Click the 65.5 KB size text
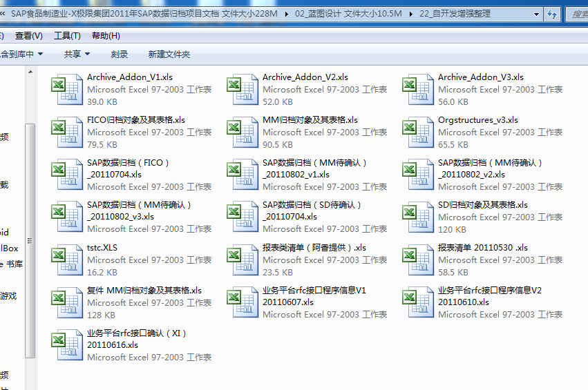 point(453,145)
